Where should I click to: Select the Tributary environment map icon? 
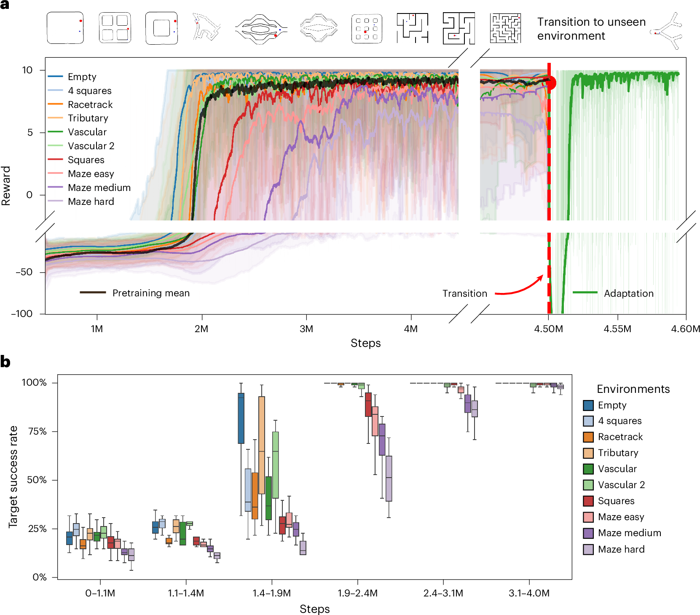[x=207, y=28]
